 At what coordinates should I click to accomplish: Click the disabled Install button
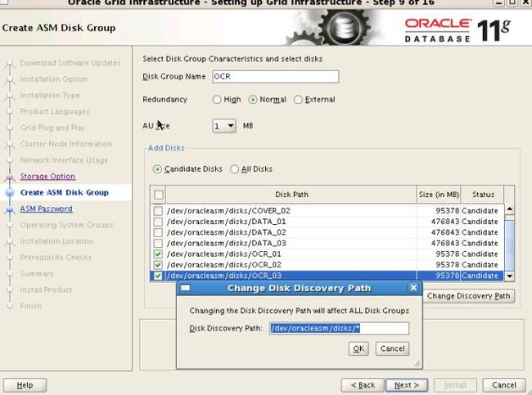click(455, 385)
